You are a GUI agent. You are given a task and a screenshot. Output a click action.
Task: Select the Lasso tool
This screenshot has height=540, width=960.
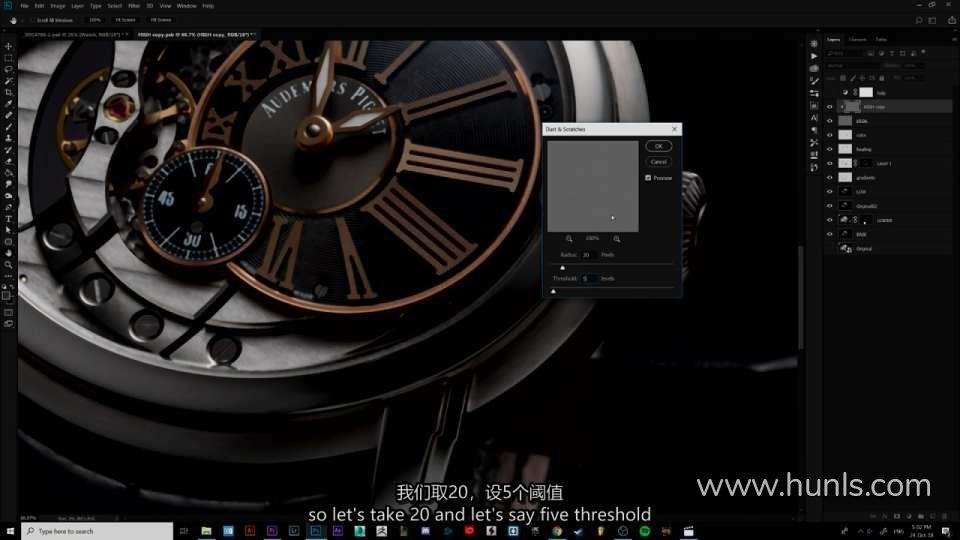[x=9, y=69]
